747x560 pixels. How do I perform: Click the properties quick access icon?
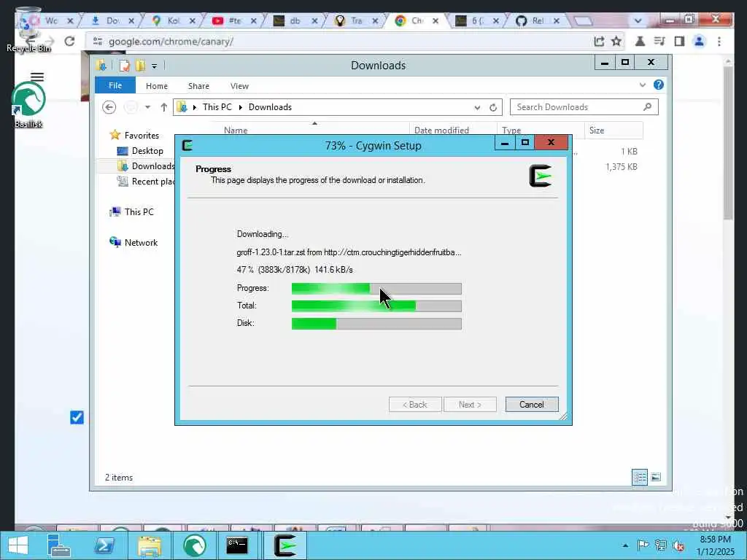(x=124, y=66)
